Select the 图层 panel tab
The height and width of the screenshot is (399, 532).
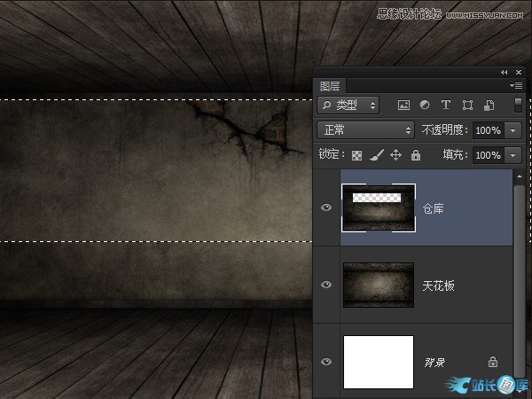tap(330, 86)
